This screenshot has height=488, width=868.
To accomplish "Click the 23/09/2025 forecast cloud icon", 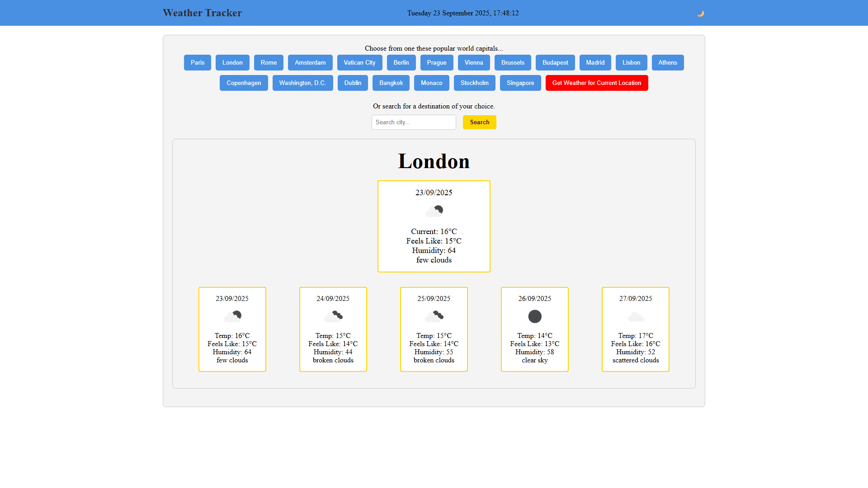I will 232,316.
